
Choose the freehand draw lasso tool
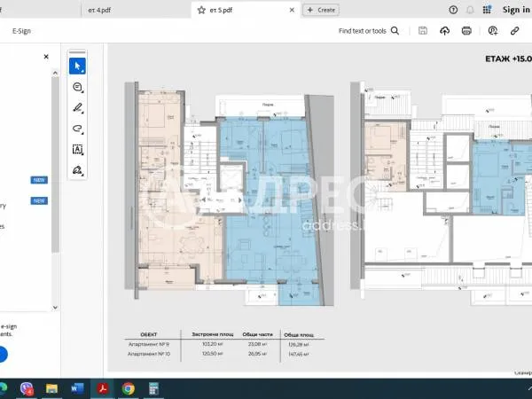point(78,129)
